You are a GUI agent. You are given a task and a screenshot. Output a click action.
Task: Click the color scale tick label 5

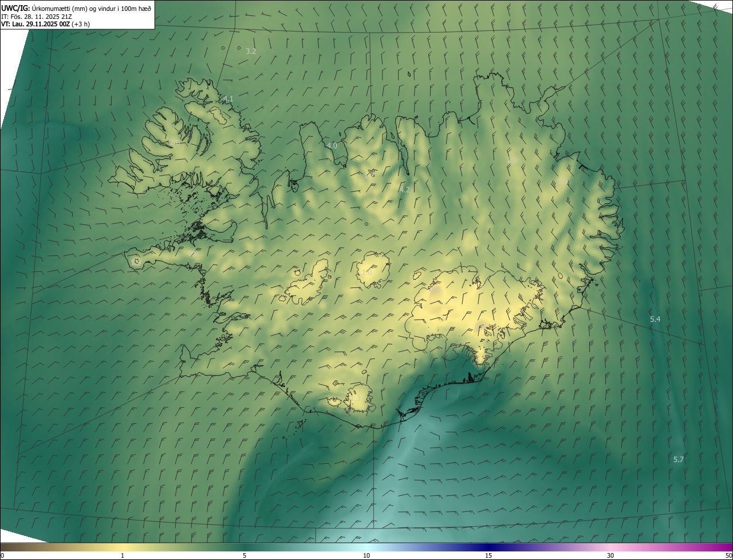(x=245, y=555)
